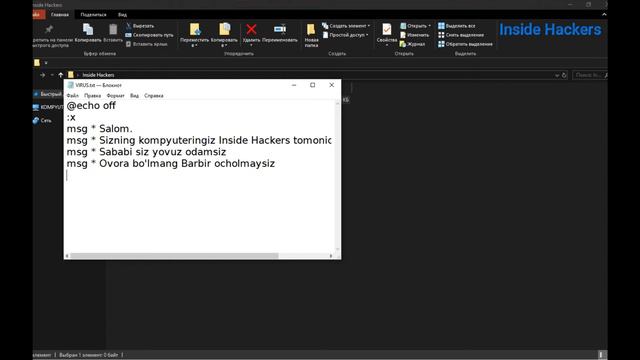Viewport: 640px width, 360px height.
Task: Open the Delete (Удалить) dropdown arrow
Action: pos(251,45)
